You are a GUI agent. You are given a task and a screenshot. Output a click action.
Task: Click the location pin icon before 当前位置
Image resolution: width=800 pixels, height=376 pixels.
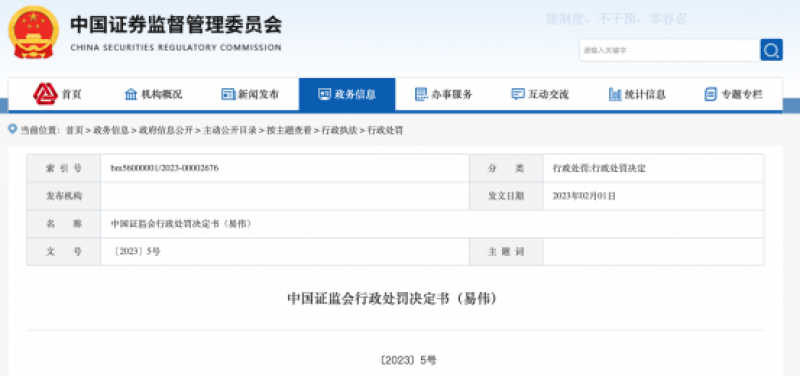[x=13, y=130]
